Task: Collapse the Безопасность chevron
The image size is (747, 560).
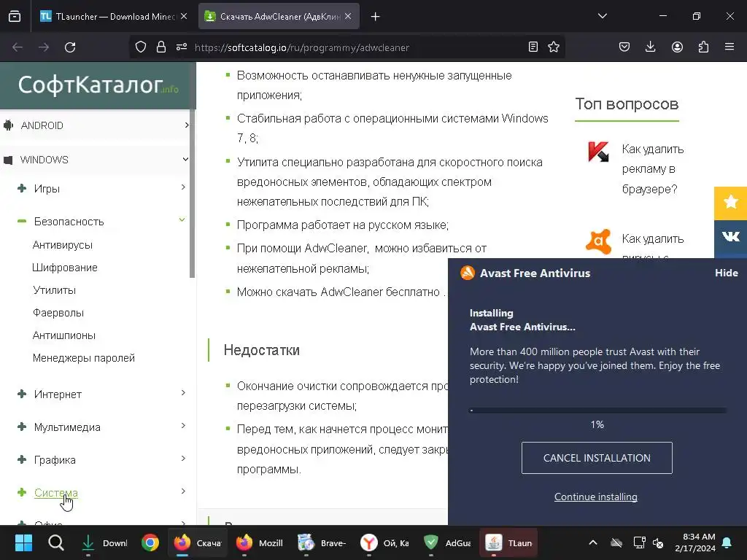Action: click(x=182, y=219)
